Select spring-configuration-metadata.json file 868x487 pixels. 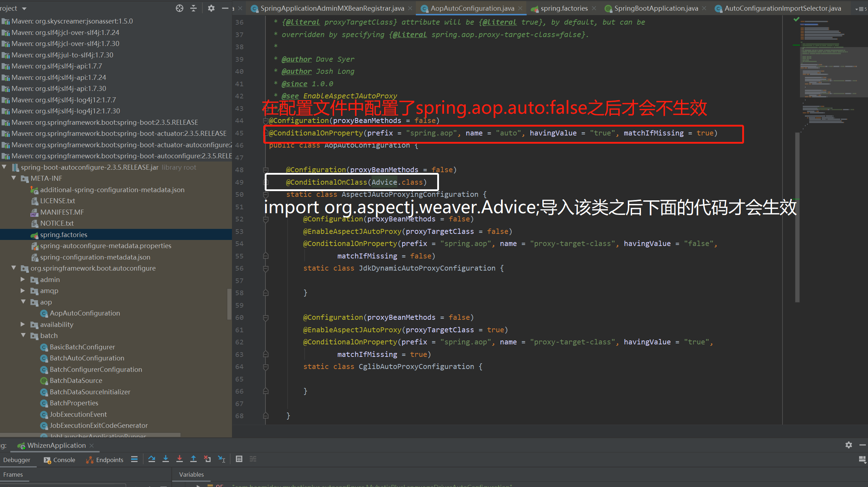click(x=95, y=257)
